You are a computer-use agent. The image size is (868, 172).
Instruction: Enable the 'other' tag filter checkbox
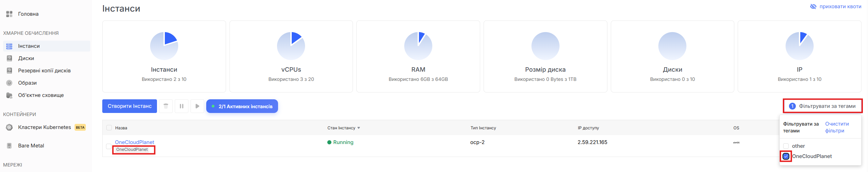[786, 146]
